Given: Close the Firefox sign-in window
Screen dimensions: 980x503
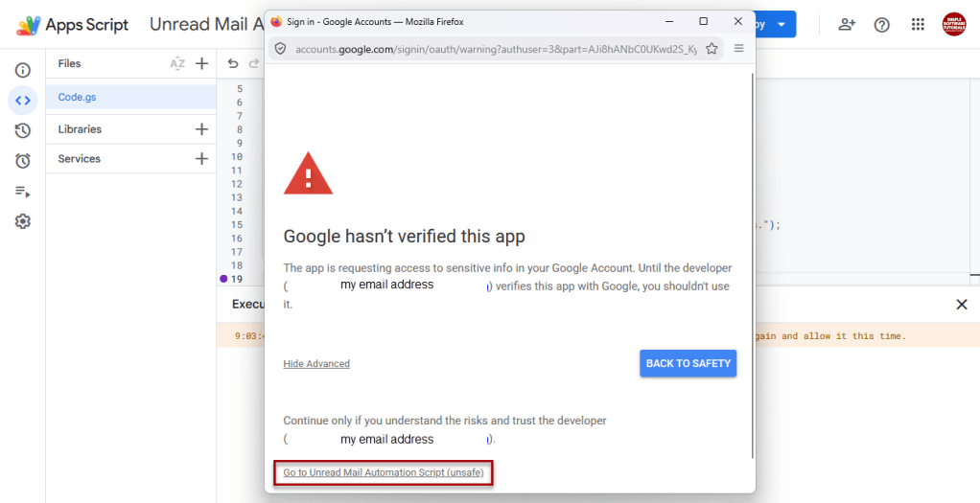Looking at the screenshot, I should (738, 21).
